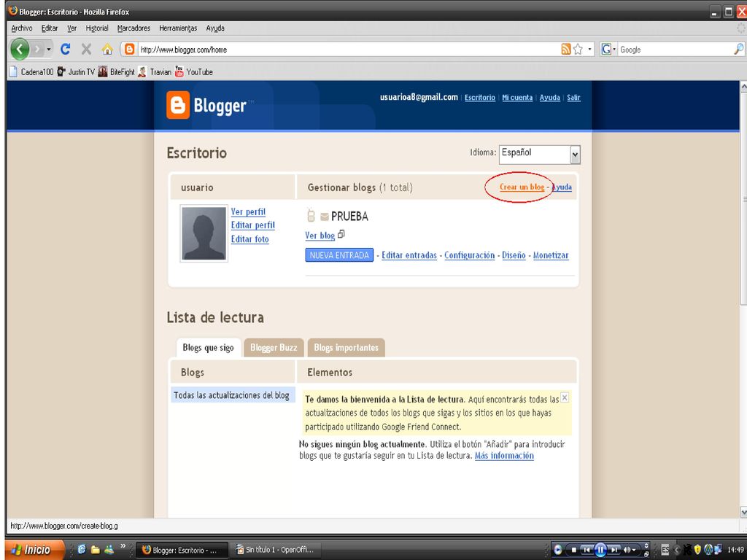Click the Internet Explorer quick launch icon
Viewport: 747px width, 560px height.
81,550
